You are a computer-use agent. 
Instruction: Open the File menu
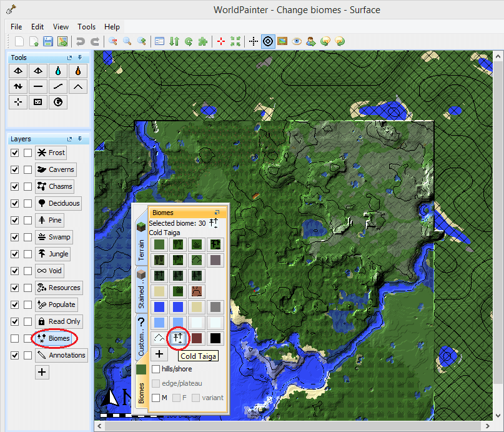[x=16, y=27]
